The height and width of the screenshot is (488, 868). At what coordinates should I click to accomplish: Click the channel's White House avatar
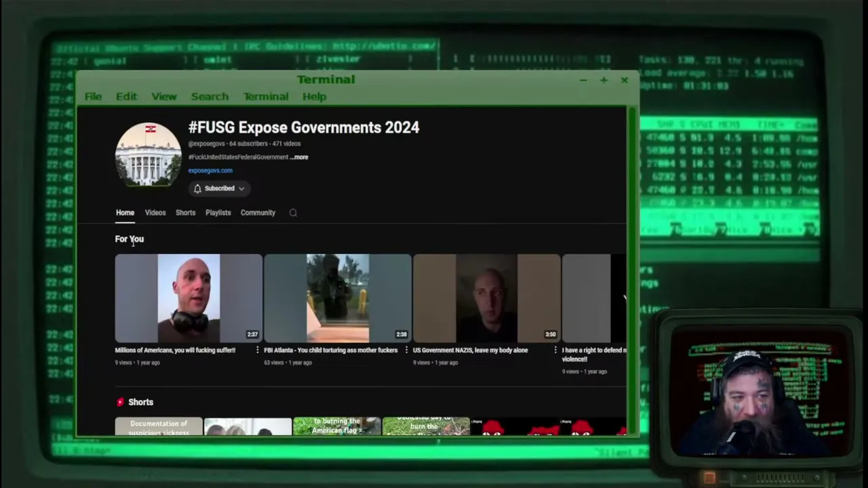click(148, 155)
